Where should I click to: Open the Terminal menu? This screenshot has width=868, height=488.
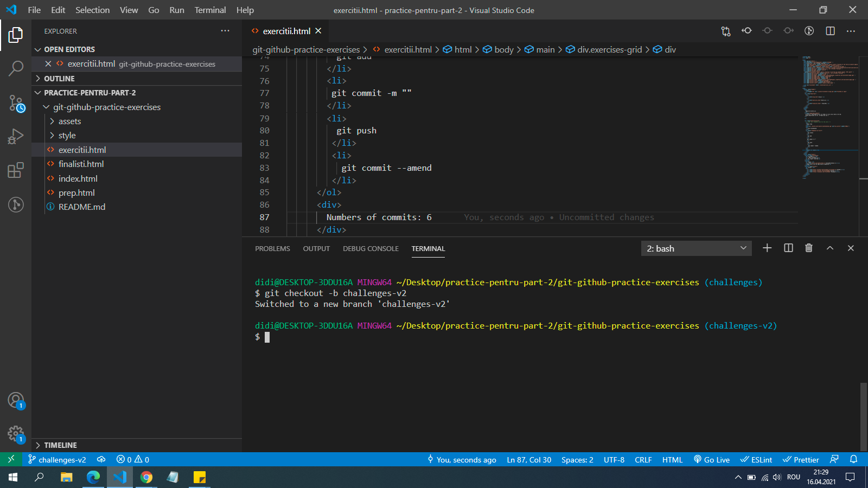pyautogui.click(x=210, y=10)
